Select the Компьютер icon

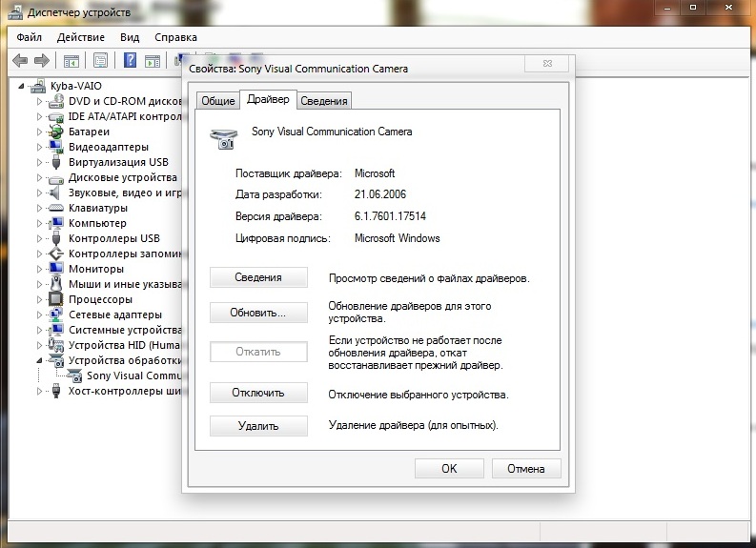pyautogui.click(x=56, y=223)
